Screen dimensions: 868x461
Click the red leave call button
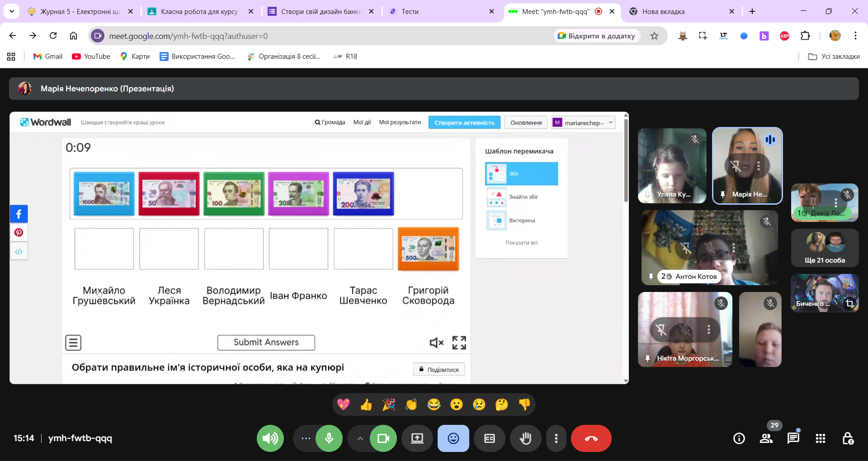tap(591, 438)
